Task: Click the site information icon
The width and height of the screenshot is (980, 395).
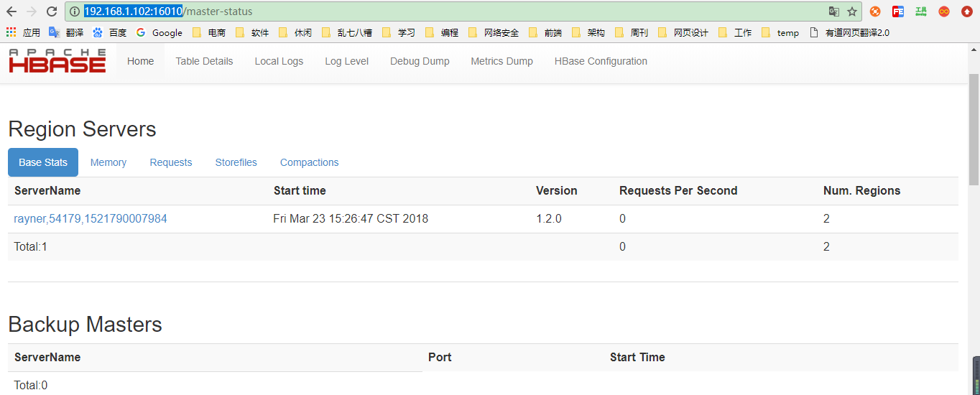Action: click(x=74, y=11)
